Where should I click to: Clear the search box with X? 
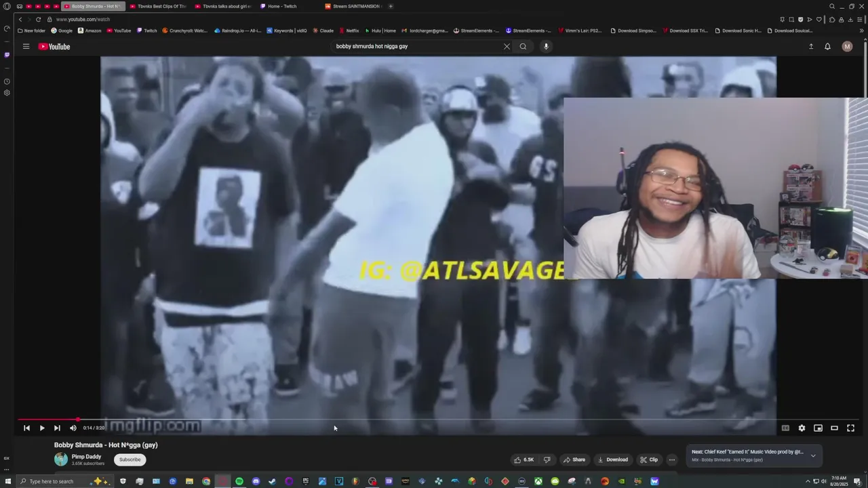point(507,47)
